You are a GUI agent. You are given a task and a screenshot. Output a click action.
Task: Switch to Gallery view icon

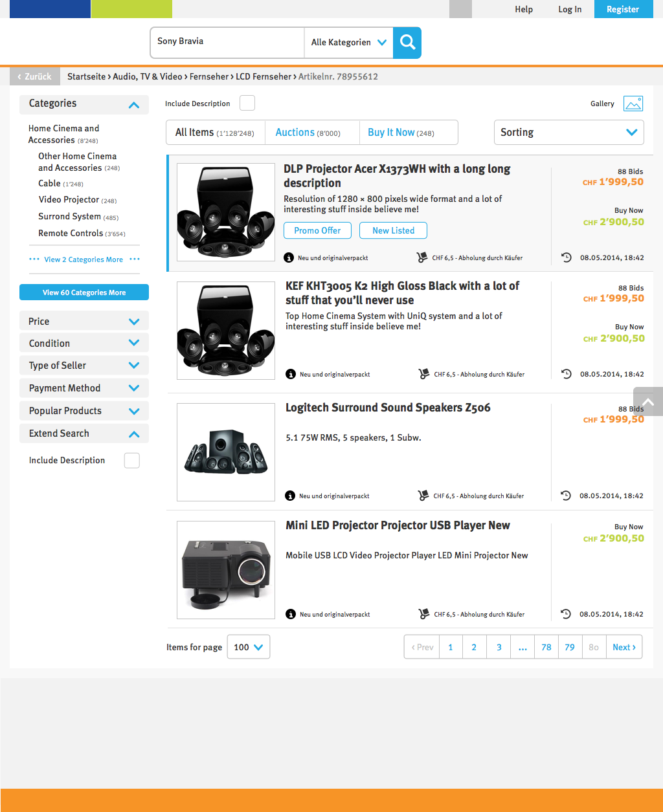coord(633,104)
